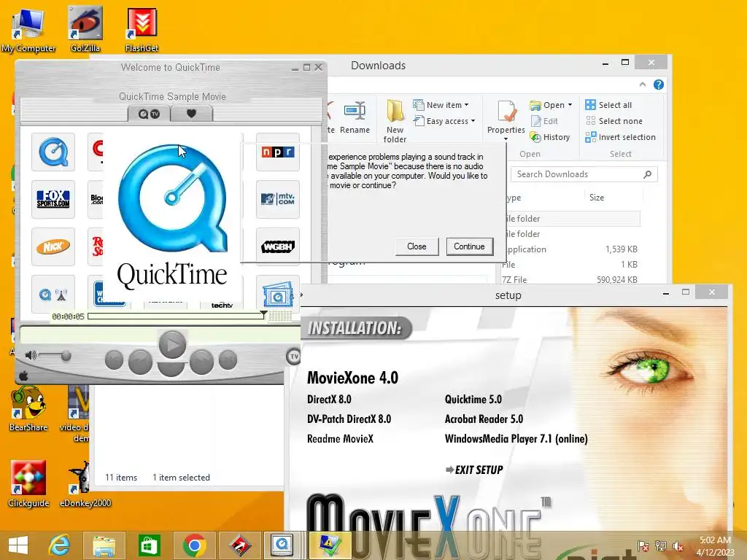
Task: Install DV-Patch DirectX 8.0
Action: 349,419
